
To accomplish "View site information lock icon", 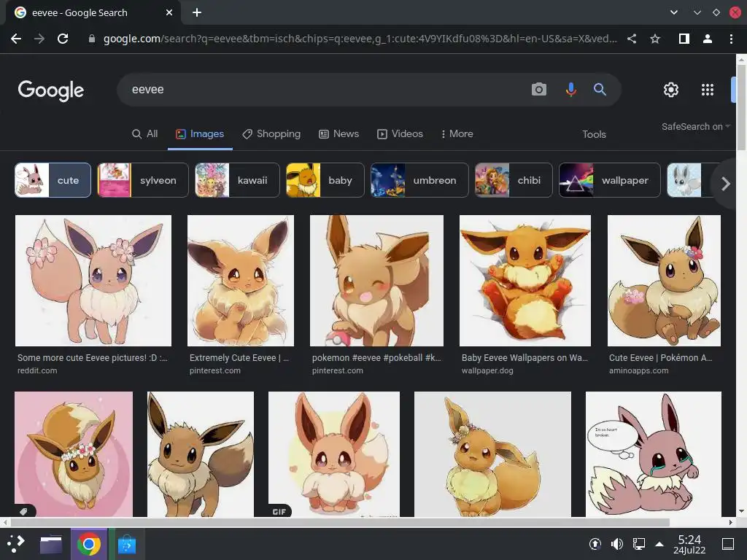I will 91,39.
